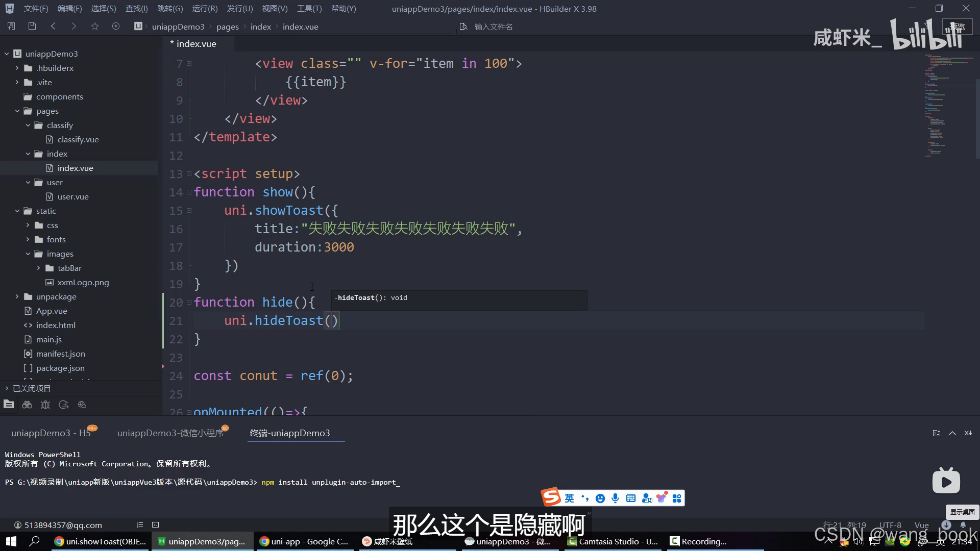Click uniappDemo3 in the breadcrumb path

click(178, 27)
